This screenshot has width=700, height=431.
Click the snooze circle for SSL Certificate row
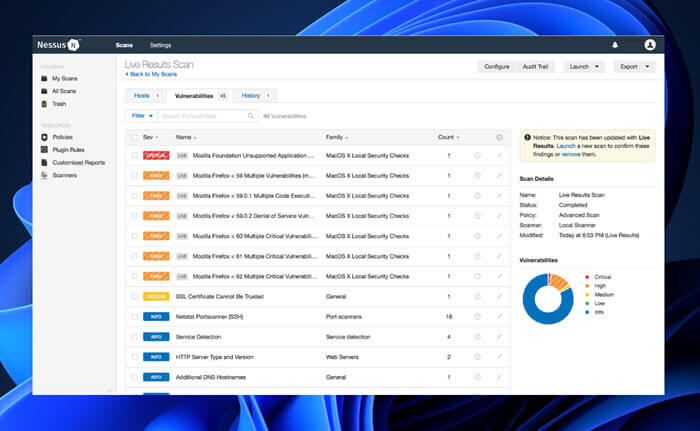click(477, 297)
